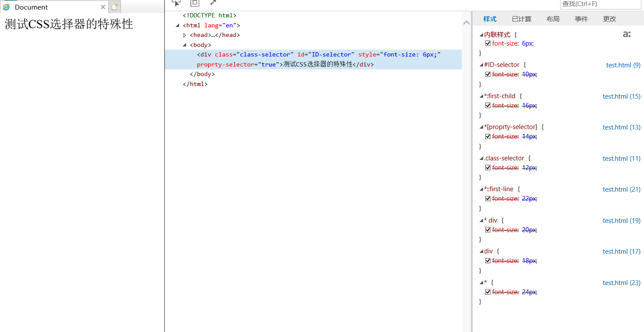Collapse the *:first-child style rule
The height and width of the screenshot is (332, 644).
(x=481, y=96)
